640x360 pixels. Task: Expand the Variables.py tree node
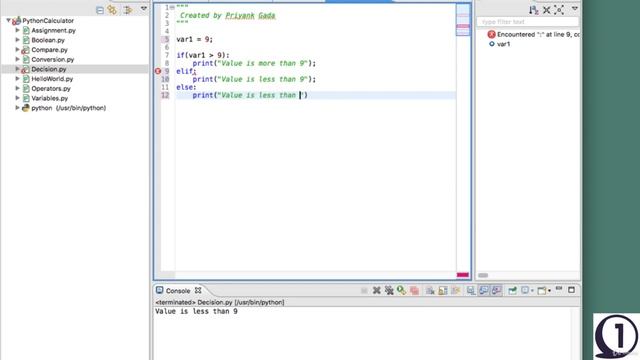[18, 98]
